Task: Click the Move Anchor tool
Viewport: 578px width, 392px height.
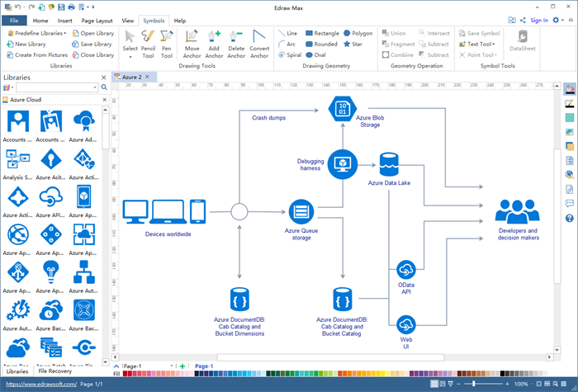Action: click(x=192, y=43)
